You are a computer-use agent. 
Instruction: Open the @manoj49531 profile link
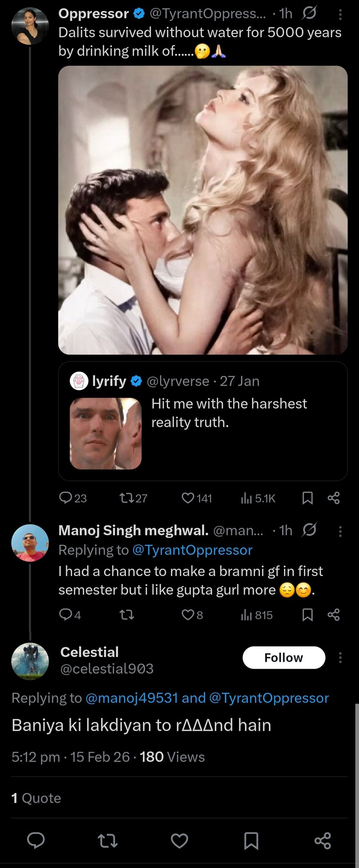tap(132, 698)
